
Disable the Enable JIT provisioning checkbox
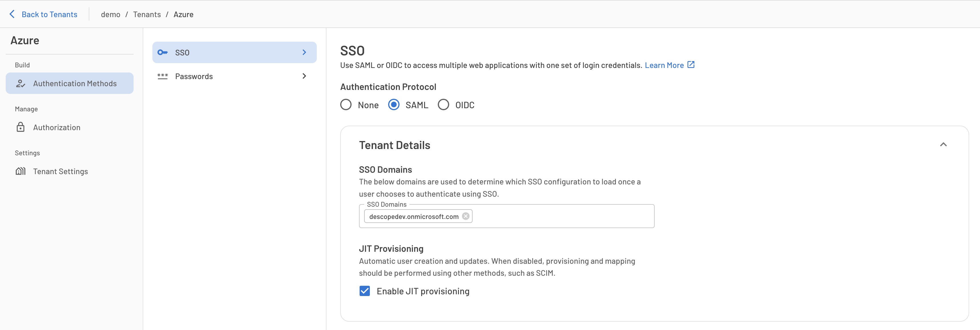[364, 291]
